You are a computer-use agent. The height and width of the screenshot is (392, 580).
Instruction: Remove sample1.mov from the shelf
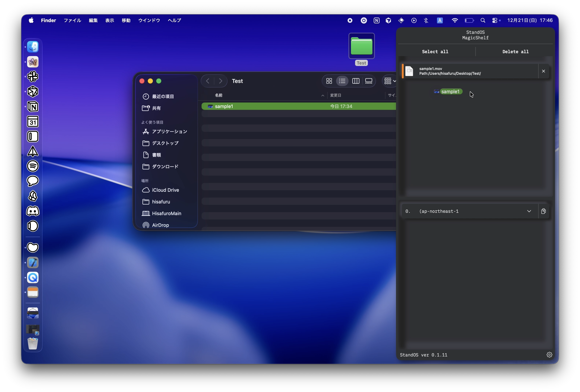tap(543, 71)
